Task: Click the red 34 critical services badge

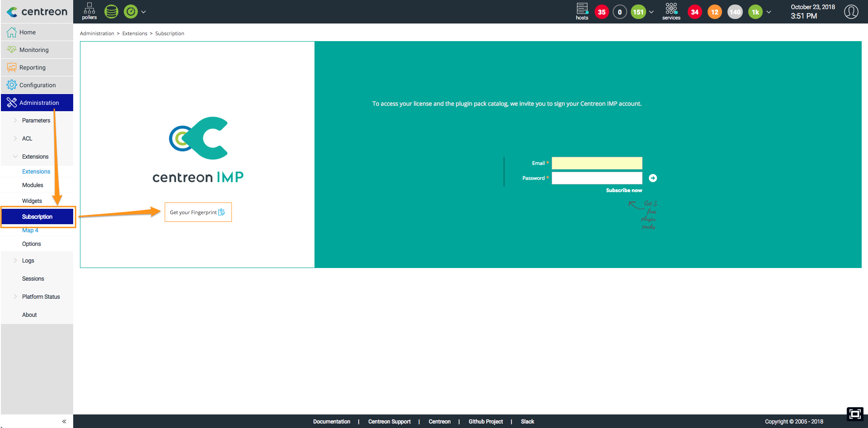Action: click(x=695, y=12)
